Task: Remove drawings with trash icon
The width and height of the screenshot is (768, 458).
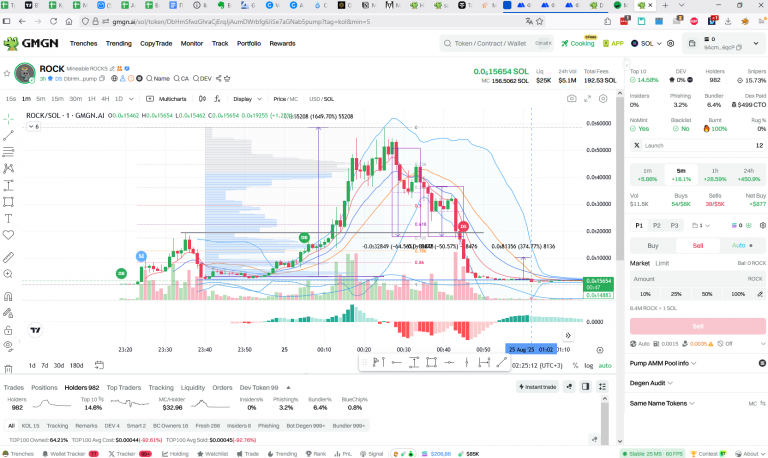Action: click(8, 369)
